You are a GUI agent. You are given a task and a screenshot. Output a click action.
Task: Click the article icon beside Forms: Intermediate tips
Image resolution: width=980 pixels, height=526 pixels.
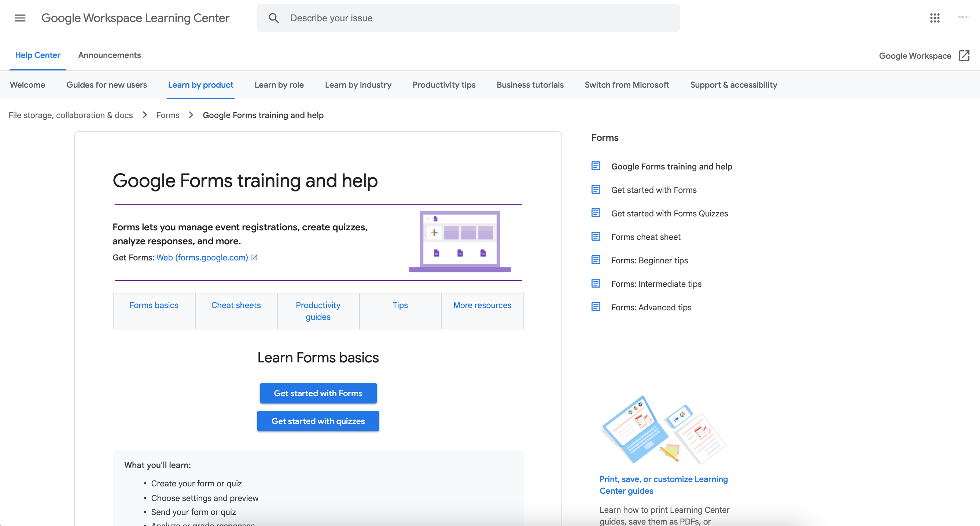point(596,284)
